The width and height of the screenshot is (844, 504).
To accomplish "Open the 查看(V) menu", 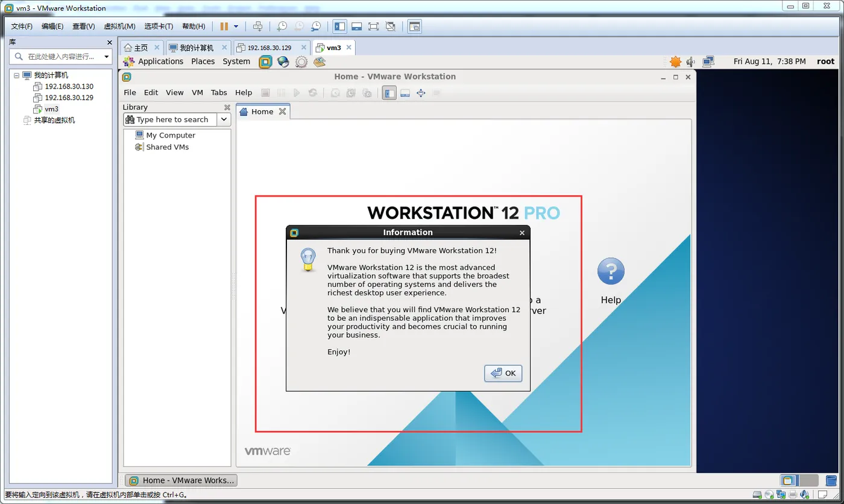I will tap(84, 27).
